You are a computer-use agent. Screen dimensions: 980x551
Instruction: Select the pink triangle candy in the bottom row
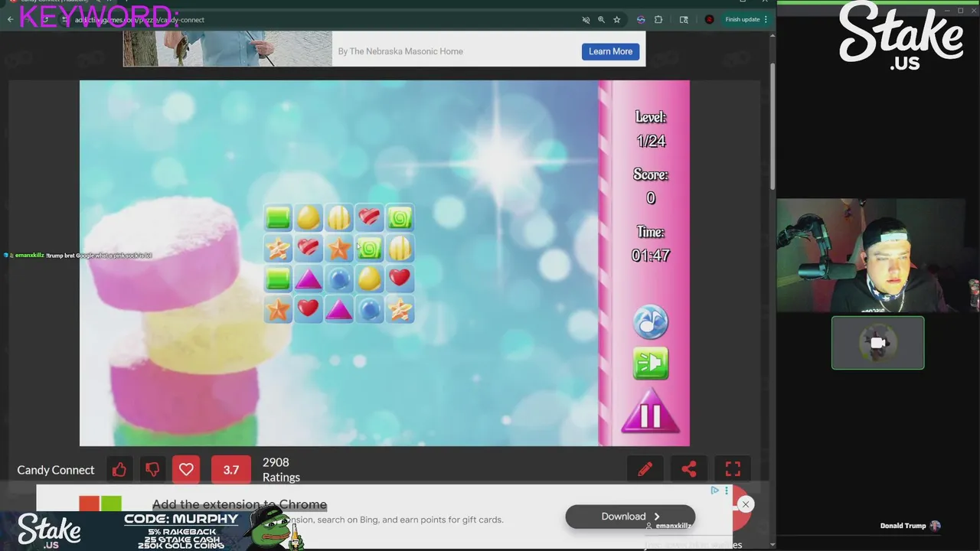coord(339,309)
